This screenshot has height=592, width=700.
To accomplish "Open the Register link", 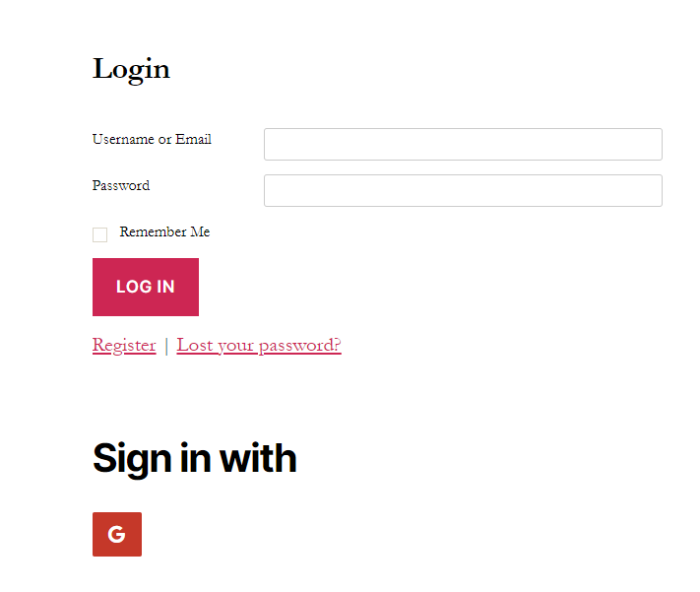I will [x=124, y=346].
